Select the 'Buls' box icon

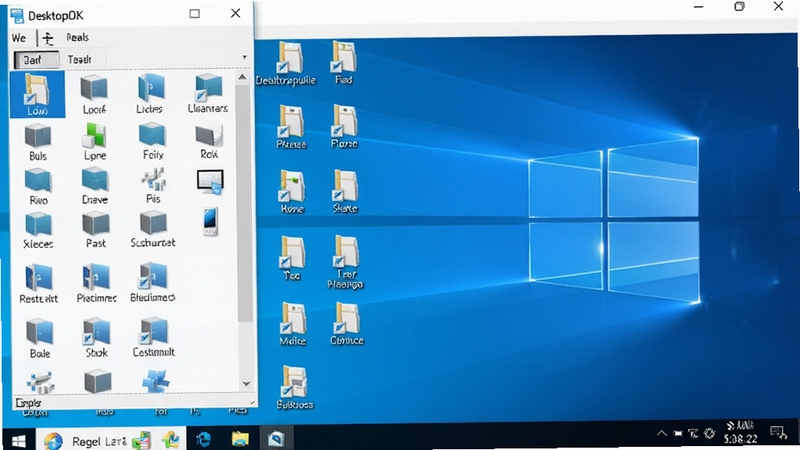pos(38,143)
